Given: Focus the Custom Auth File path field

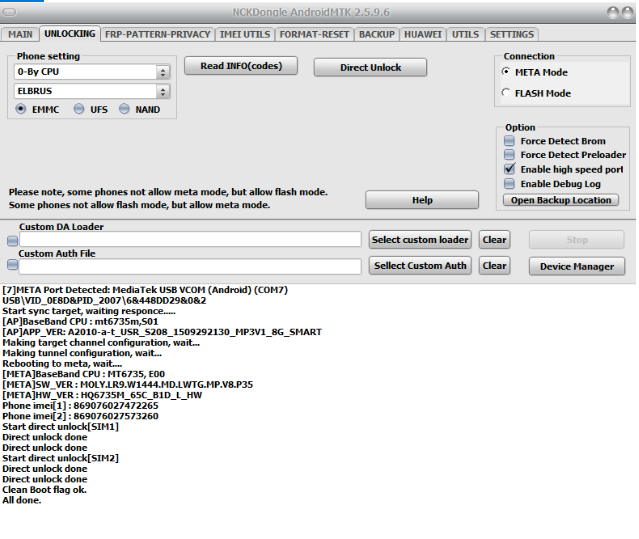Looking at the screenshot, I should click(190, 266).
